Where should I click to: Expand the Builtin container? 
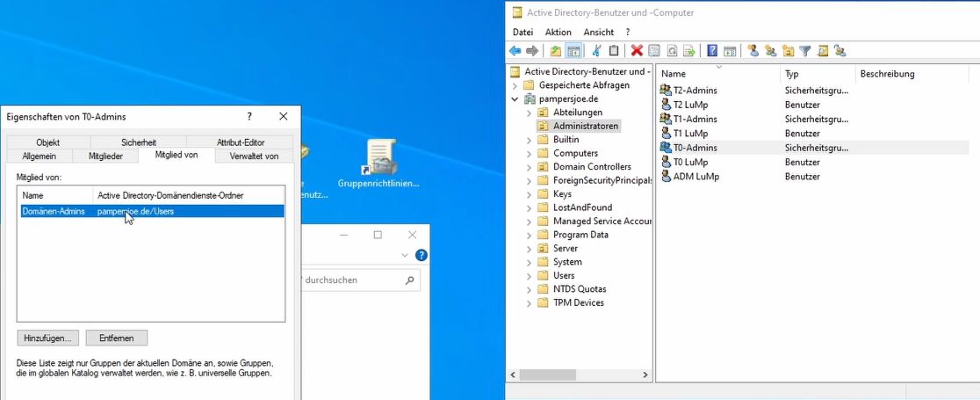(529, 140)
